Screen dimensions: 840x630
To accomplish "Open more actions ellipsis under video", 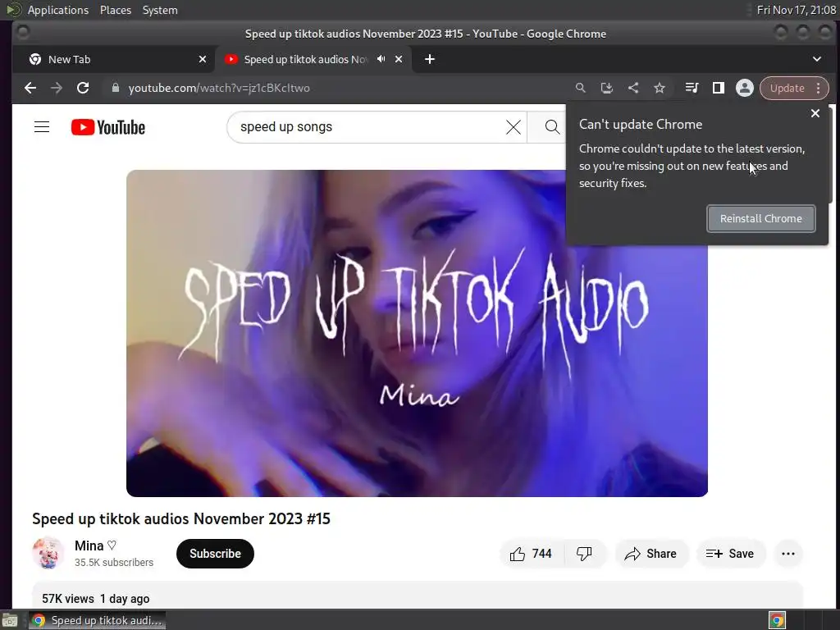I will 788,554.
